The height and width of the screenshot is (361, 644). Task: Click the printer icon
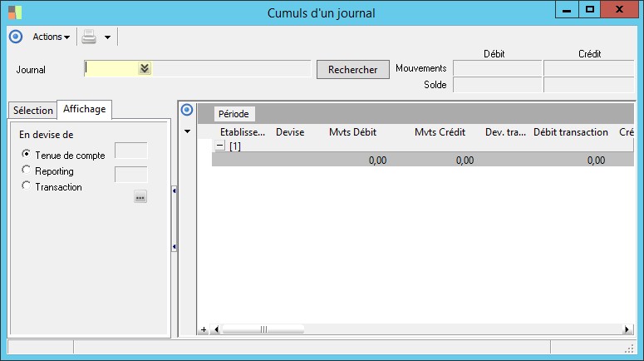coord(89,37)
